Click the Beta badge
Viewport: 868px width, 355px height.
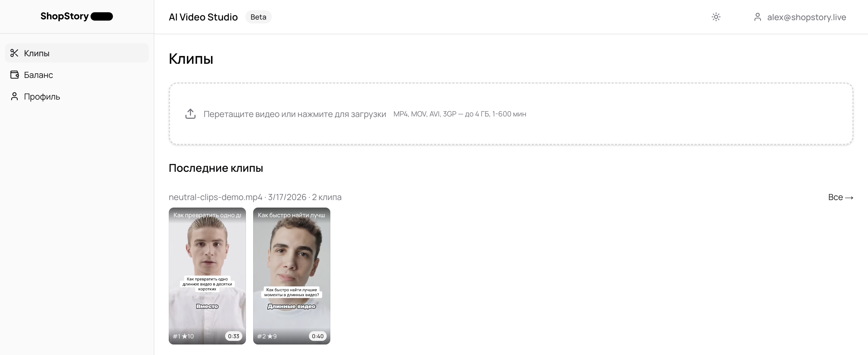coord(259,17)
